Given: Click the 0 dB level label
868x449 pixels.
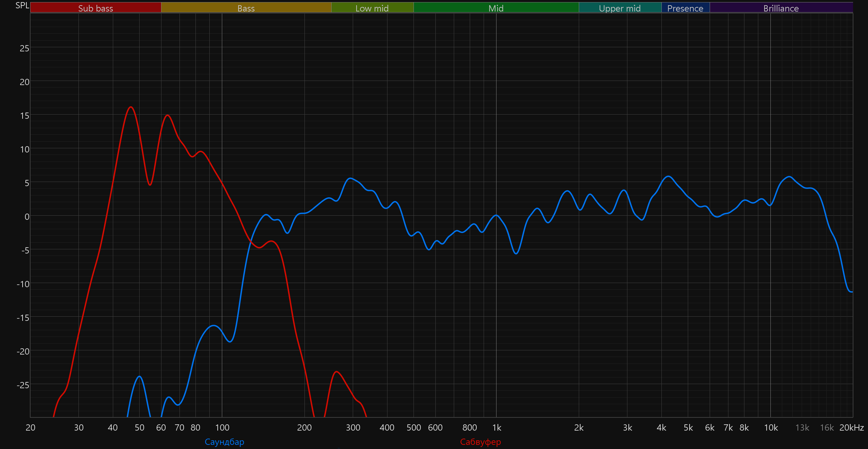Looking at the screenshot, I should 27,217.
